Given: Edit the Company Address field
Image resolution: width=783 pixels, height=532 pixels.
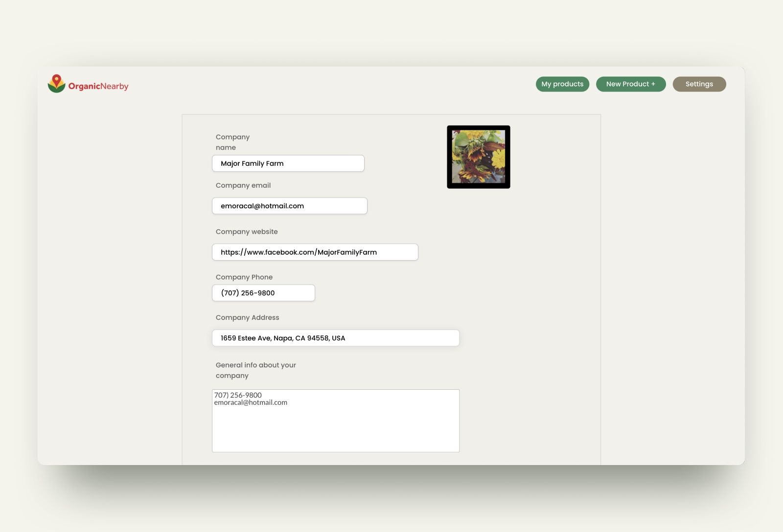Looking at the screenshot, I should tap(336, 338).
